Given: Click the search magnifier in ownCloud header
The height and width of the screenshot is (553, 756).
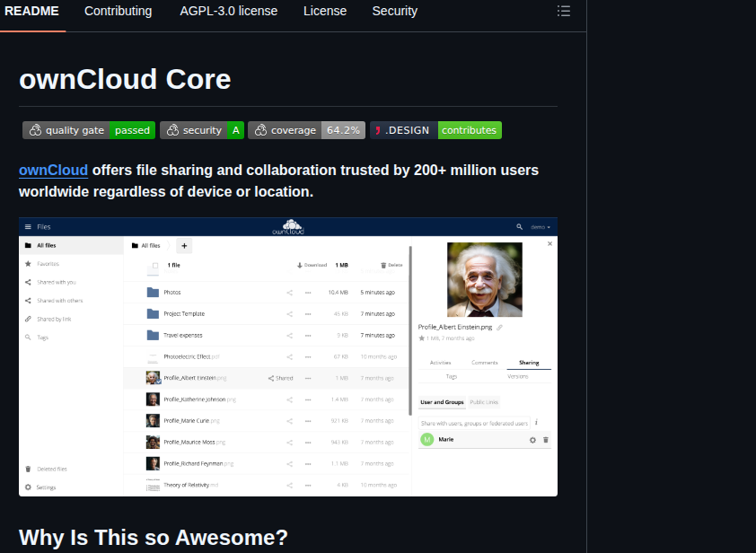Looking at the screenshot, I should click(519, 226).
